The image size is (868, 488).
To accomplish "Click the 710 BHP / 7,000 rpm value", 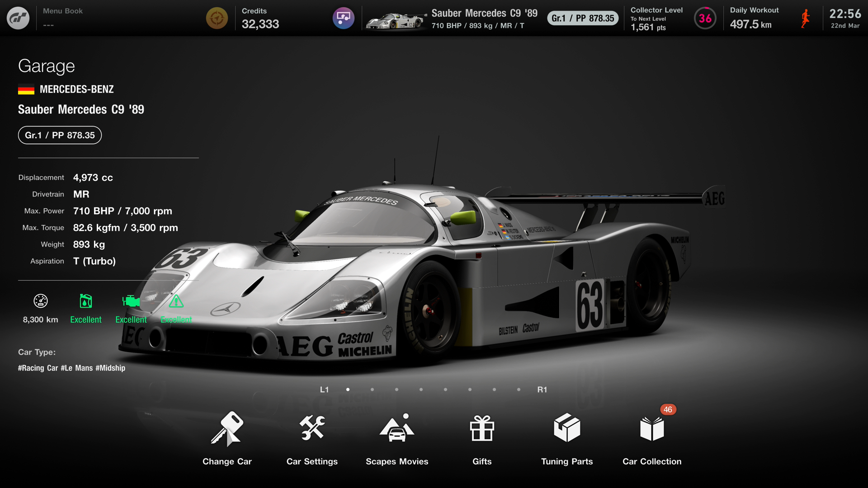I will (x=123, y=211).
